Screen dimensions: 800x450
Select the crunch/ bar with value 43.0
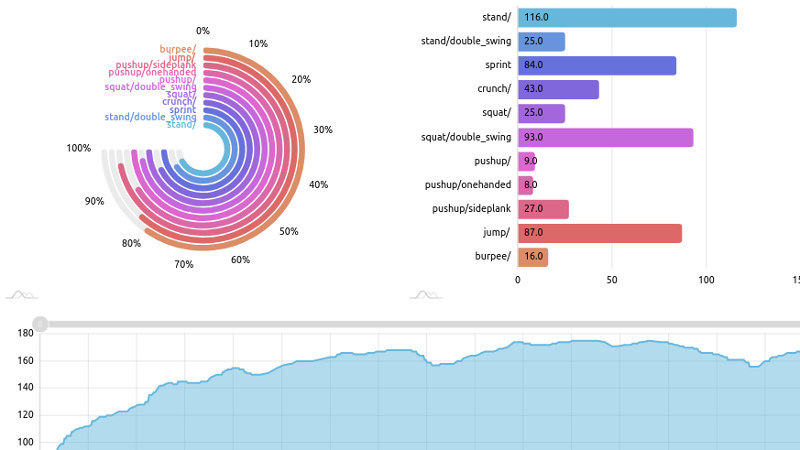557,90
